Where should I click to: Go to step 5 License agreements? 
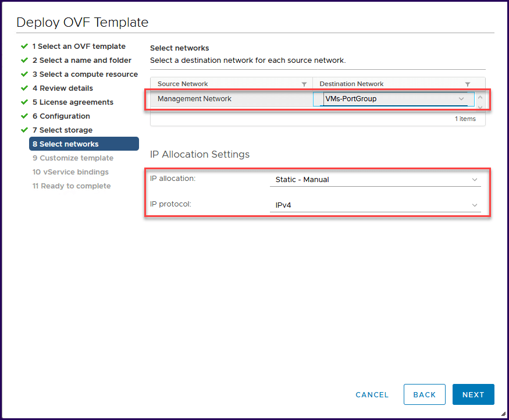(73, 102)
